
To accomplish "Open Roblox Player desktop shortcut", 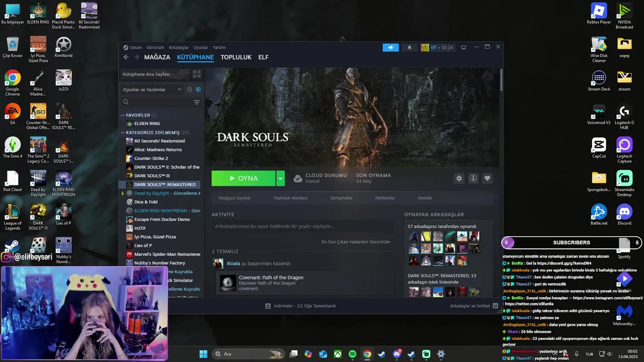I will [599, 14].
